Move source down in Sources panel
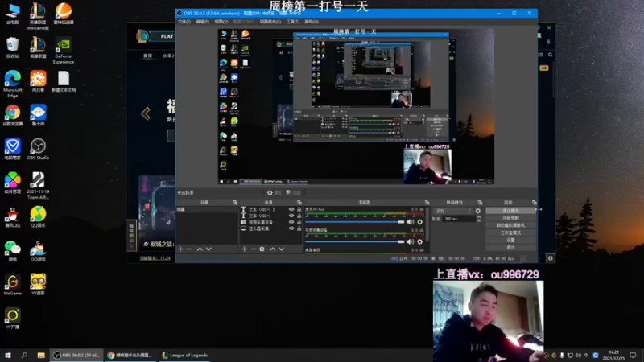Image resolution: width=644 pixels, height=362 pixels. click(x=281, y=249)
